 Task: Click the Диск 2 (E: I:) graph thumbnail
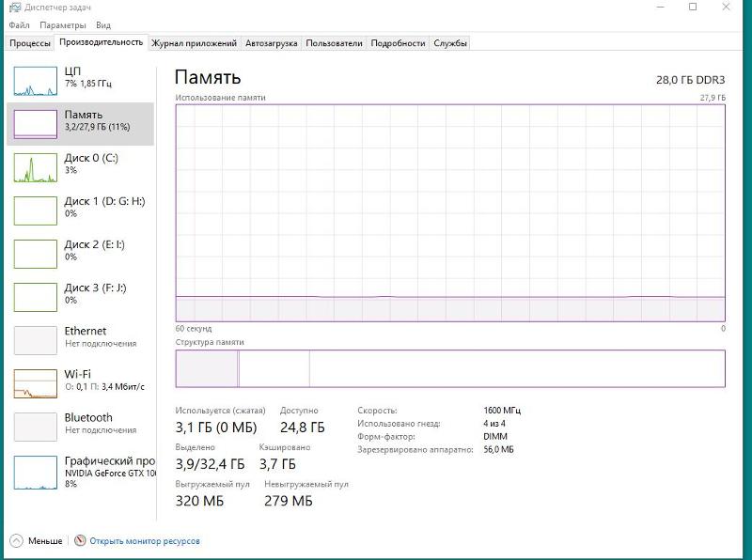pyautogui.click(x=36, y=254)
